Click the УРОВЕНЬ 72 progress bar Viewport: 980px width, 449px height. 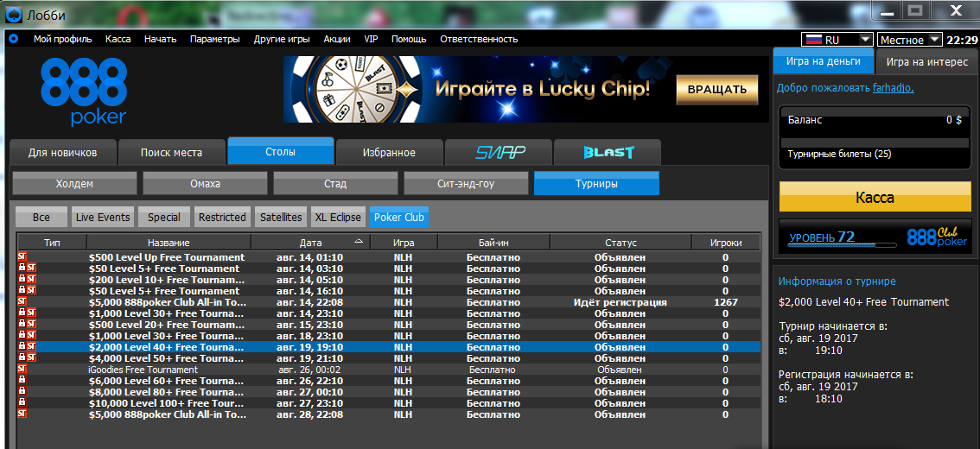pos(841,245)
